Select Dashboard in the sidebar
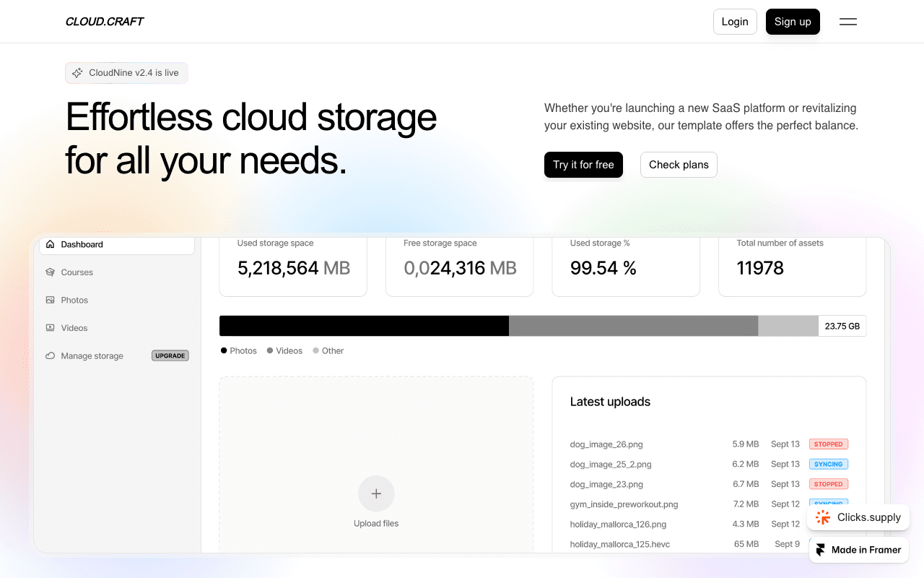The height and width of the screenshot is (578, 924). coord(117,244)
